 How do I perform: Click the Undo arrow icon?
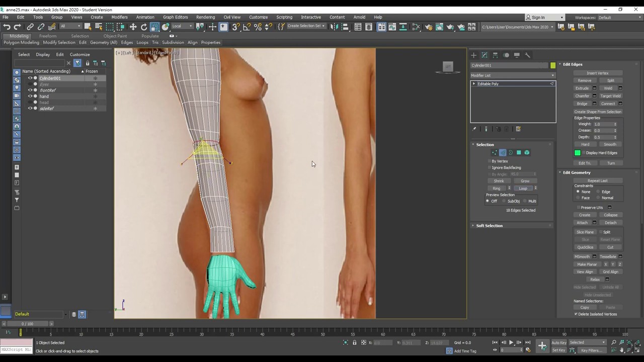pyautogui.click(x=7, y=27)
